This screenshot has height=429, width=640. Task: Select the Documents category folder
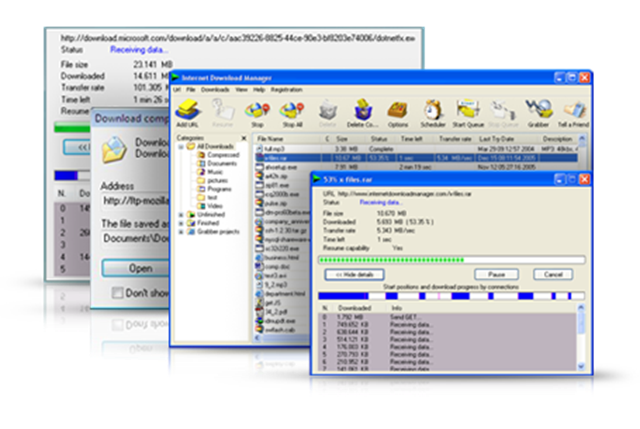click(x=217, y=163)
